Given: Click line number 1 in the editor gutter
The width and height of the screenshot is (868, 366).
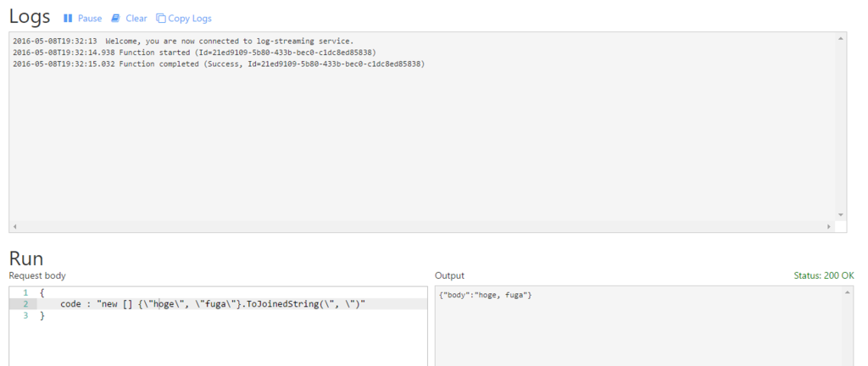Looking at the screenshot, I should 25,292.
